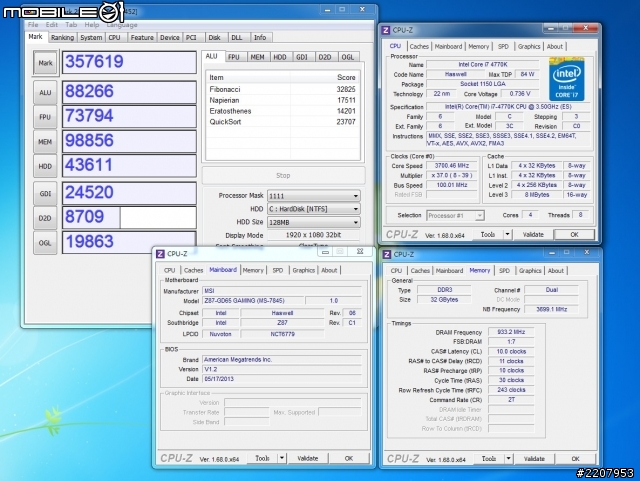This screenshot has width=640, height=481.
Task: Click the total Mark score field 357619
Action: coord(129,62)
